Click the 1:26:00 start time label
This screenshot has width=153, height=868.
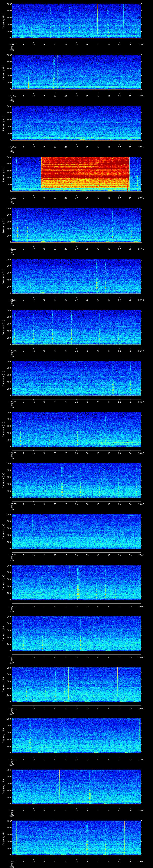tap(12, 555)
